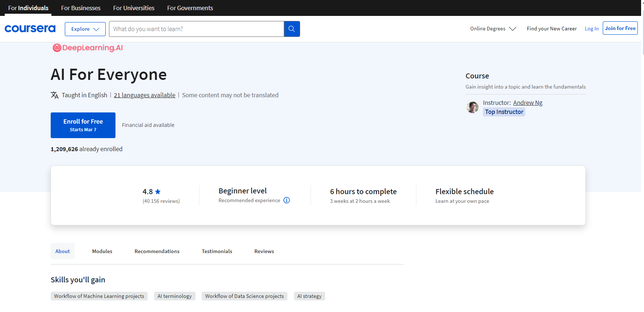Image resolution: width=644 pixels, height=312 pixels.
Task: Click the (40 156 reviews) text
Action: coord(161,201)
